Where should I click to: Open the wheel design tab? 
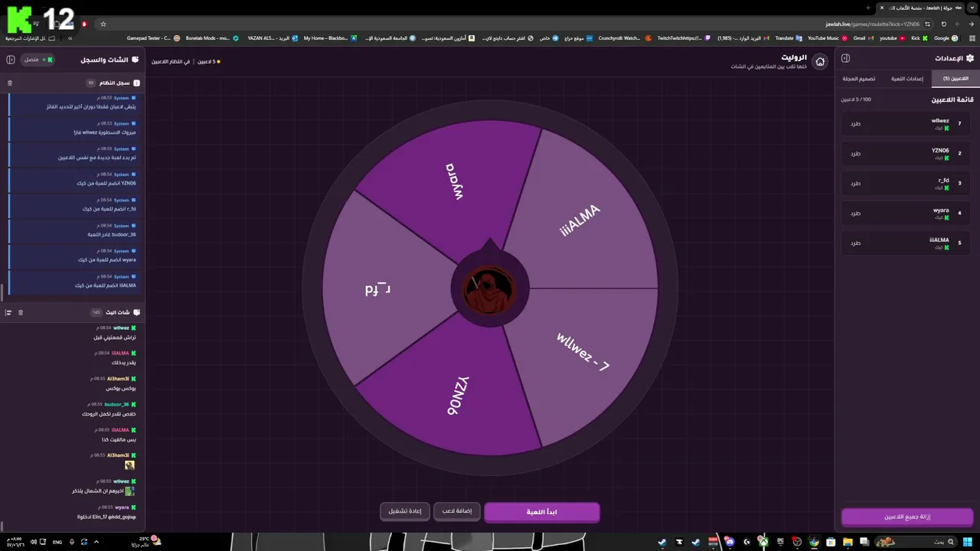859,78
